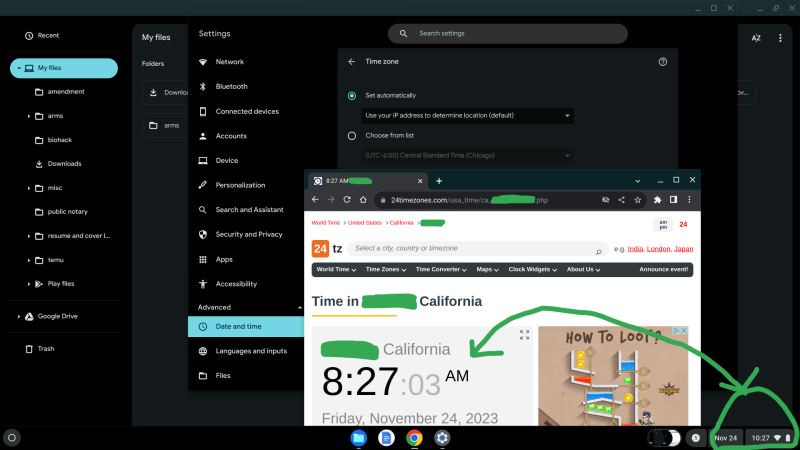
Task: Open shelf status area clock 10:27
Action: (x=771, y=438)
